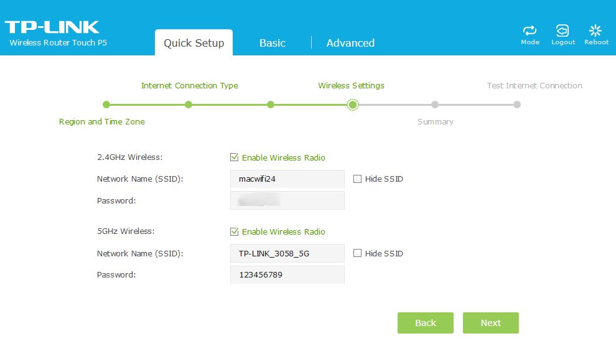Click the Wireless Settings step label
This screenshot has height=364, width=616.
[351, 86]
